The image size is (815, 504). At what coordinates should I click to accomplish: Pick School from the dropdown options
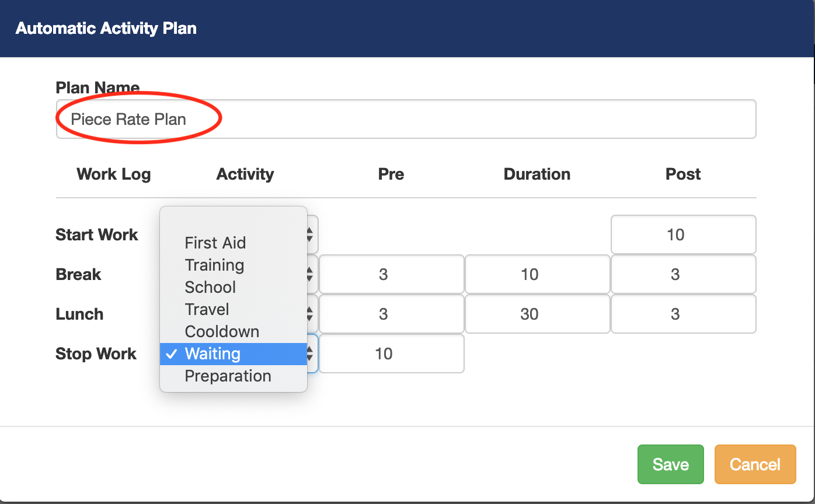click(x=210, y=287)
